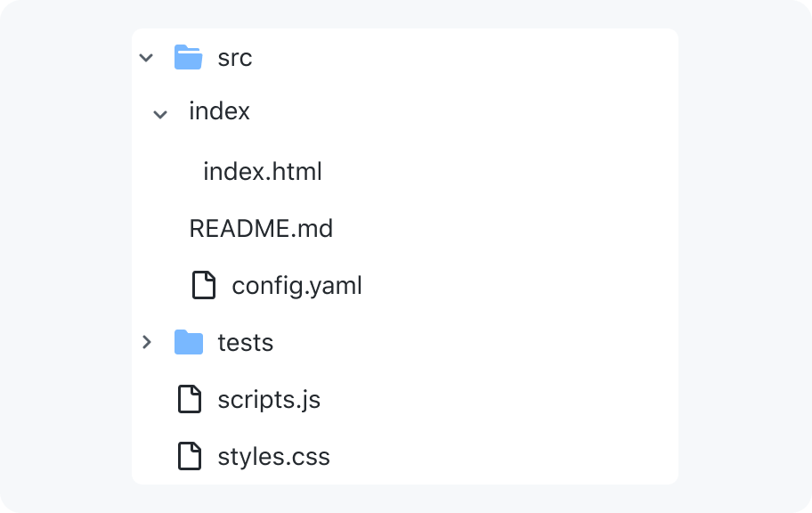Select the index item label
Screen dimensions: 812x513
coord(219,111)
